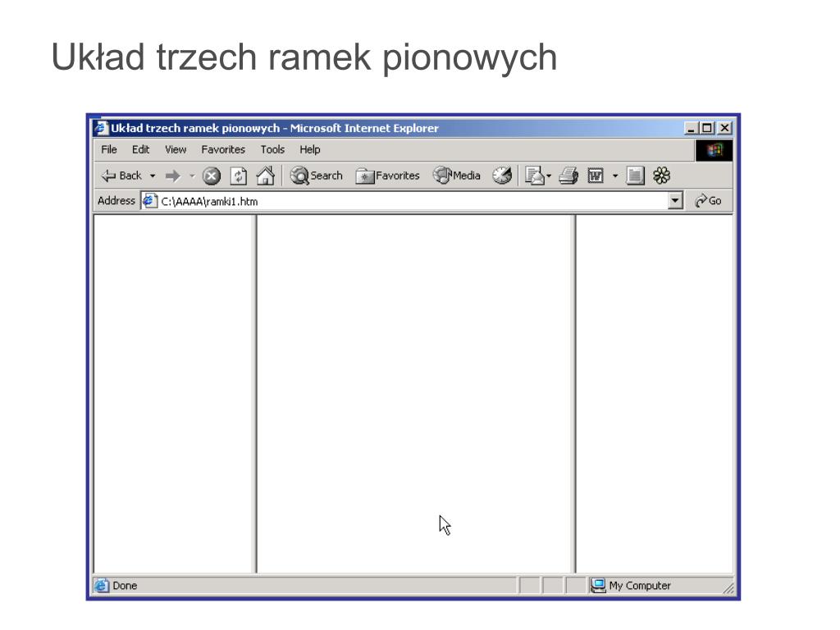Expand the Edit with Word dropdown arrow
840x630 pixels.
pos(615,176)
